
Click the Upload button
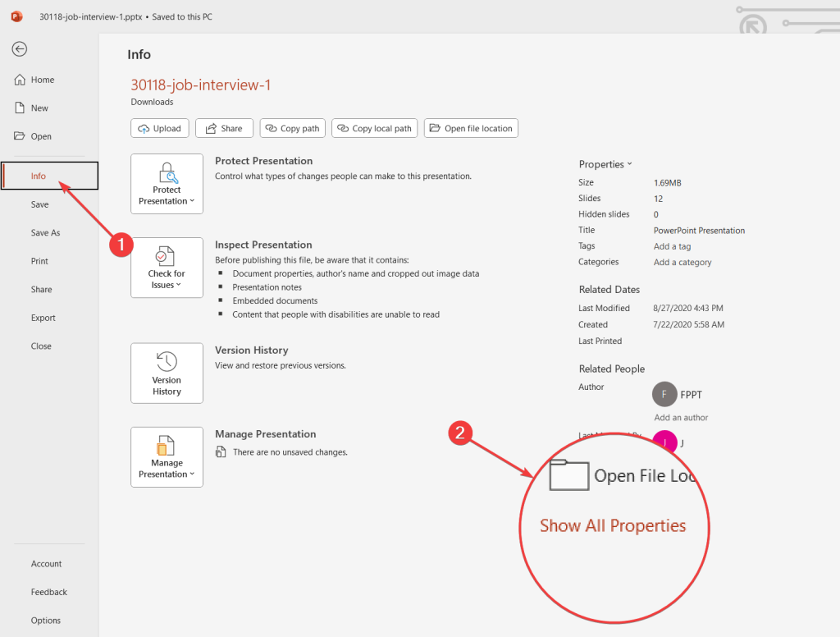[159, 128]
